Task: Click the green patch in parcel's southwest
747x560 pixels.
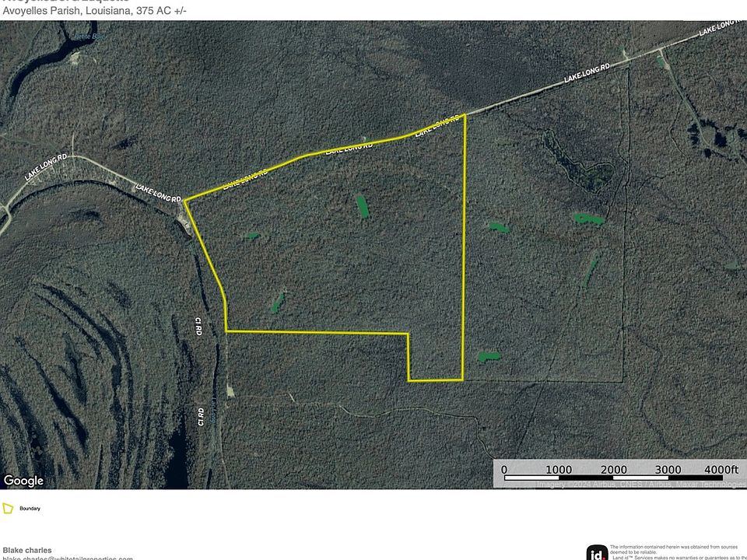Action: pyautogui.click(x=276, y=301)
